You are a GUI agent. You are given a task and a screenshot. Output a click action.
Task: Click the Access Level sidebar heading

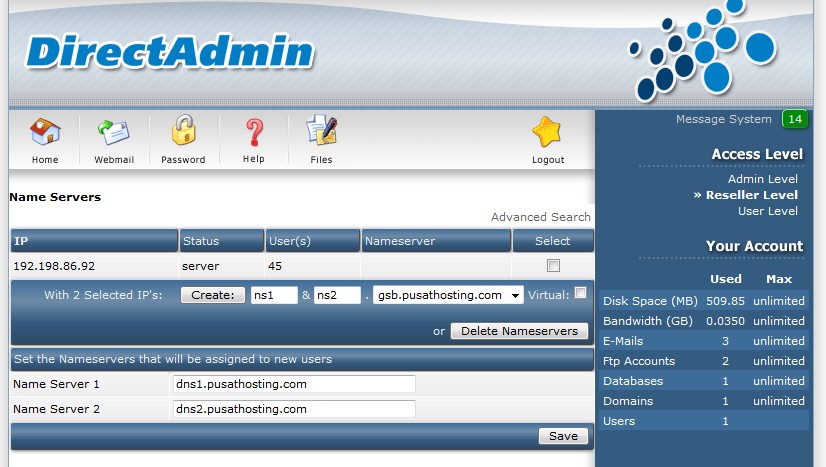(x=757, y=154)
